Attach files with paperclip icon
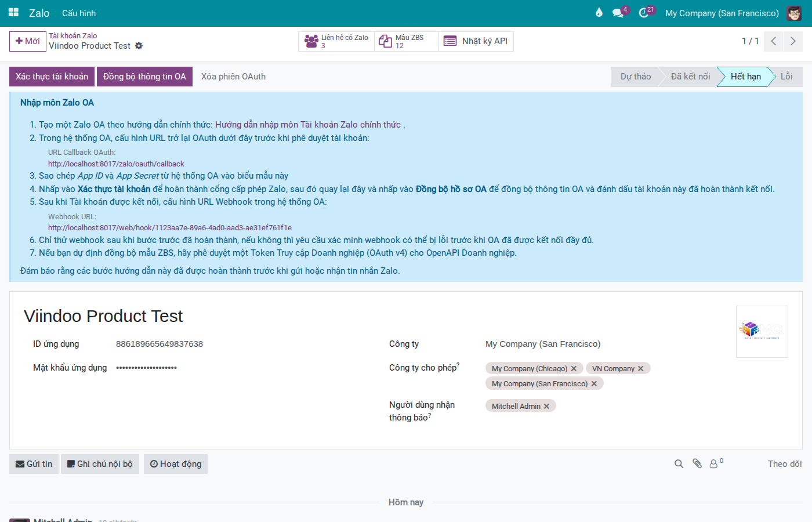Image resolution: width=812 pixels, height=522 pixels. 697,464
